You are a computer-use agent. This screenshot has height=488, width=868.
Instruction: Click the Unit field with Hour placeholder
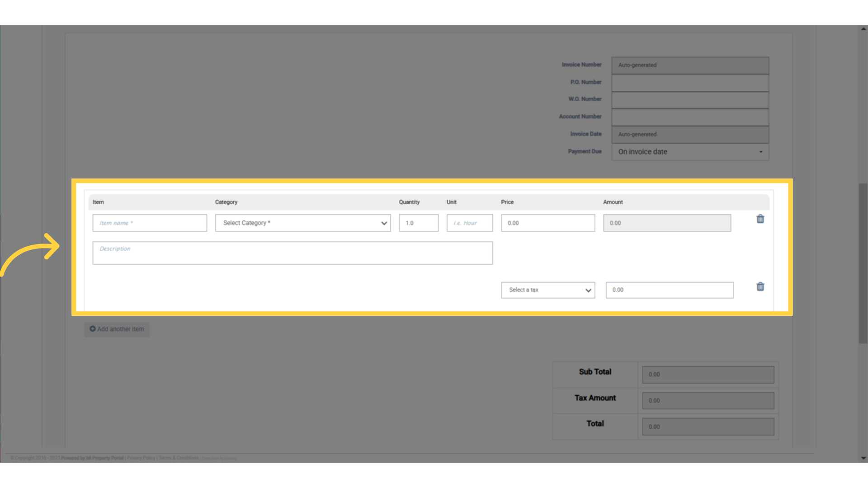point(469,223)
